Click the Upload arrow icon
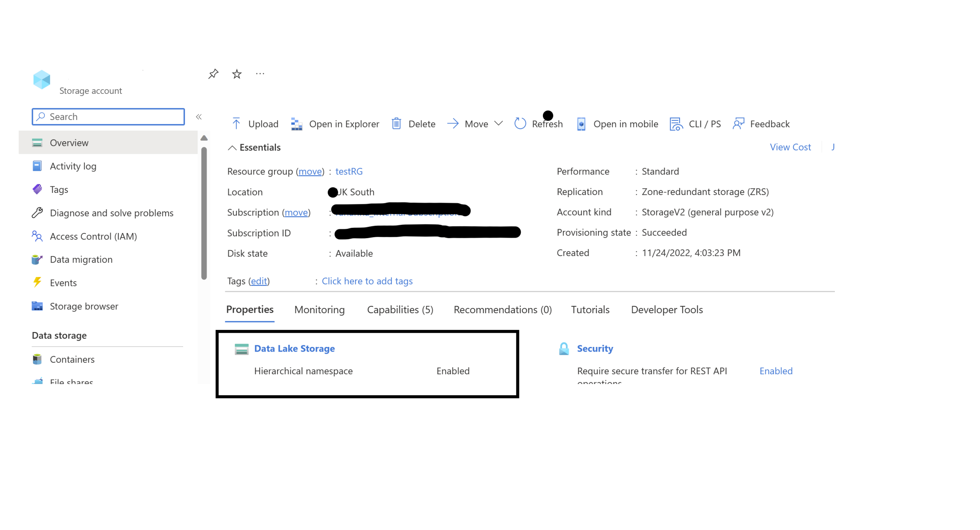Image resolution: width=980 pixels, height=530 pixels. (236, 124)
